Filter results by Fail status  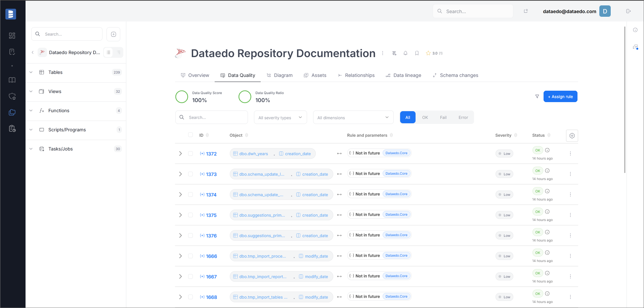pyautogui.click(x=443, y=118)
